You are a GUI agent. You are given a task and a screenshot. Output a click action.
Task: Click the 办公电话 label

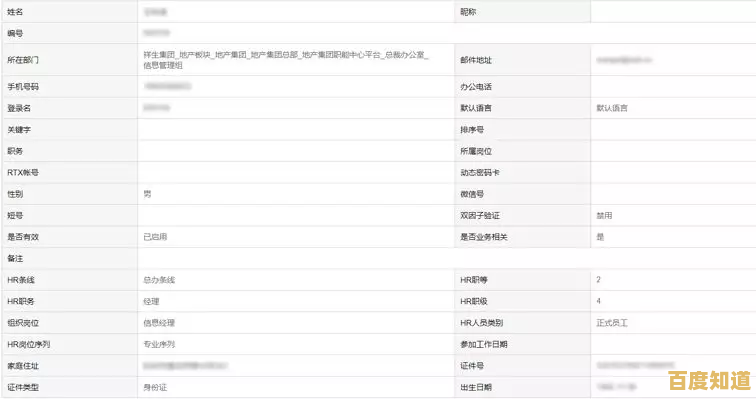pyautogui.click(x=475, y=87)
